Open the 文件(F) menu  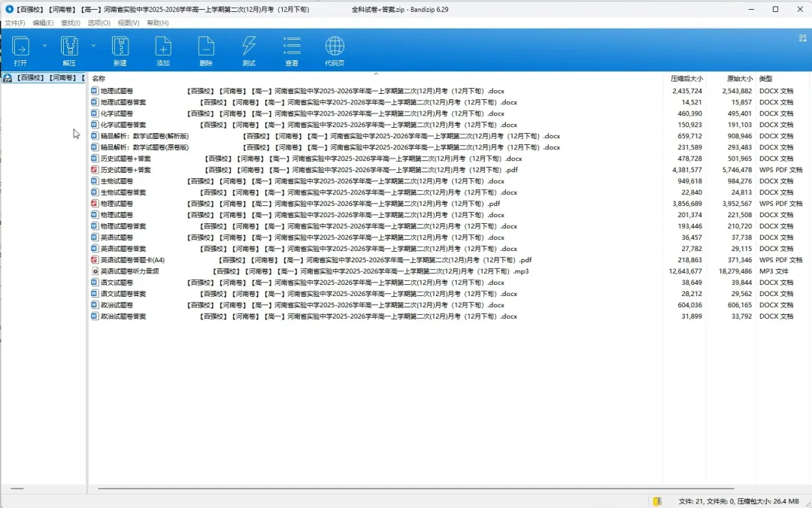click(x=15, y=23)
